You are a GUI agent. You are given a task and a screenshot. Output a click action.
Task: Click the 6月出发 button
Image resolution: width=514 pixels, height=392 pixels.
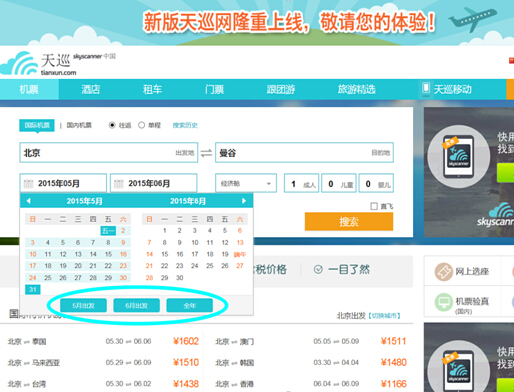tap(136, 306)
